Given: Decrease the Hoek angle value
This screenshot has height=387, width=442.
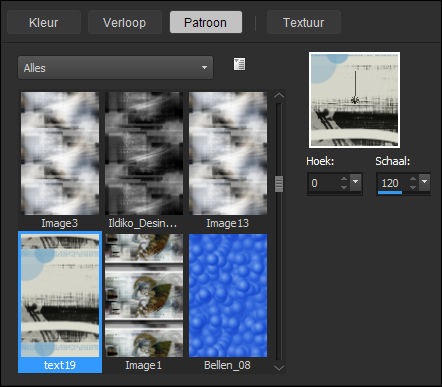Looking at the screenshot, I should tap(344, 187).
